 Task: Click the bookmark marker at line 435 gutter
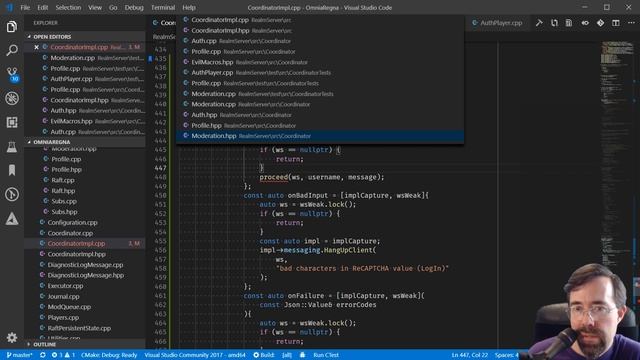tap(150, 59)
